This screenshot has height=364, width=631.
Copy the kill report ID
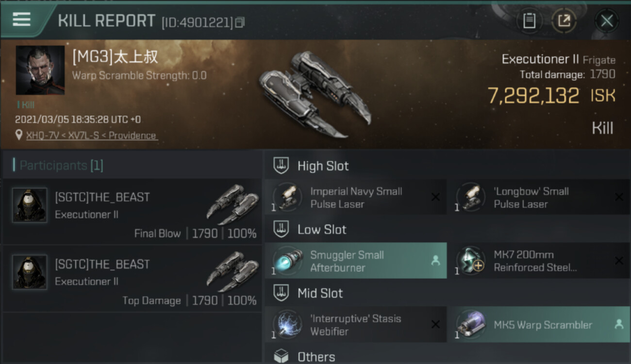click(x=240, y=22)
